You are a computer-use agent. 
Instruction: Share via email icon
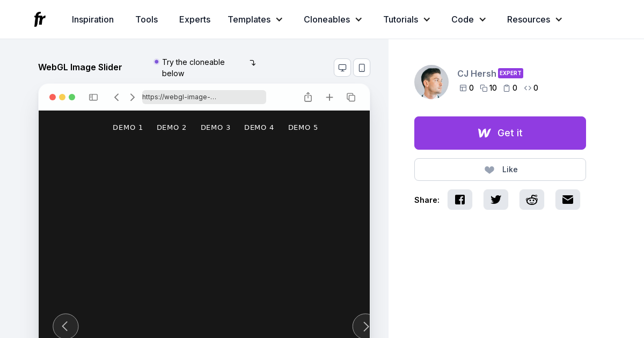tap(568, 200)
